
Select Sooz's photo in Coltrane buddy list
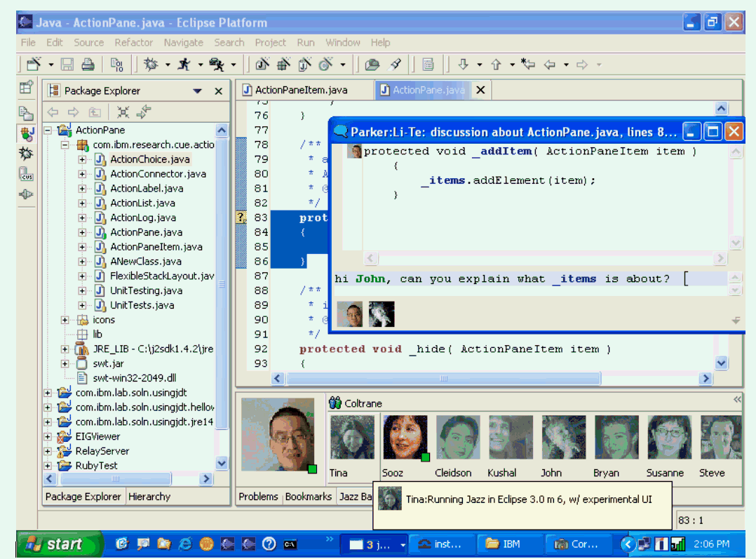(405, 438)
